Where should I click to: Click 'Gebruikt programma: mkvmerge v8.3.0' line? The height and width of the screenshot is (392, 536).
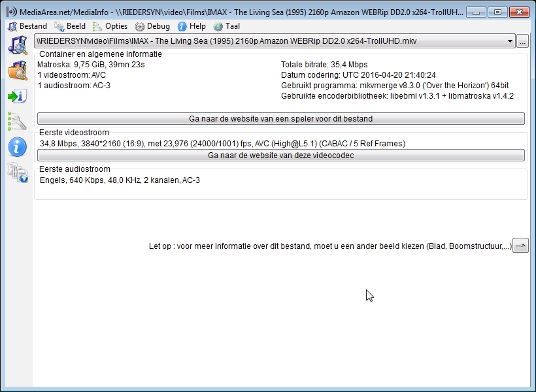pos(395,86)
